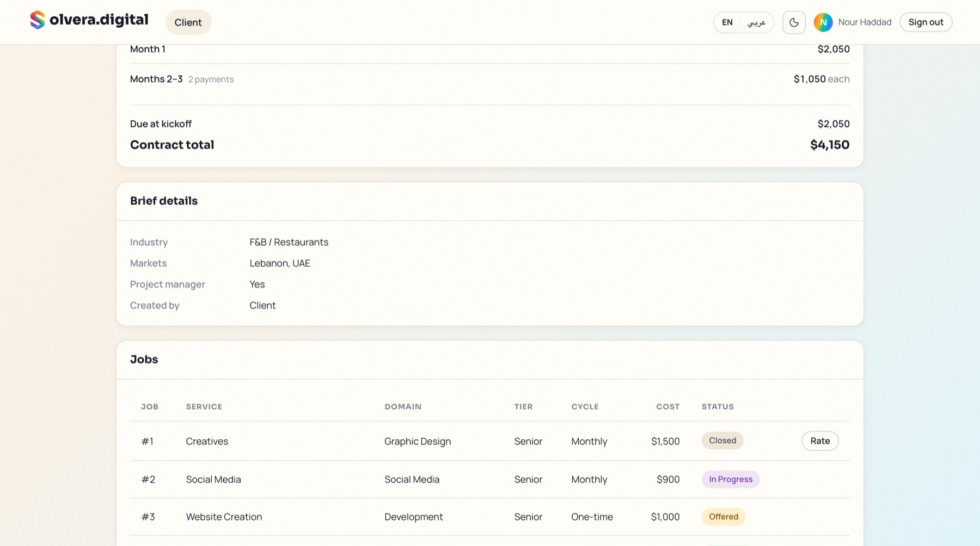Open the Client tab
Viewport: 980px width, 546px height.
tap(188, 22)
